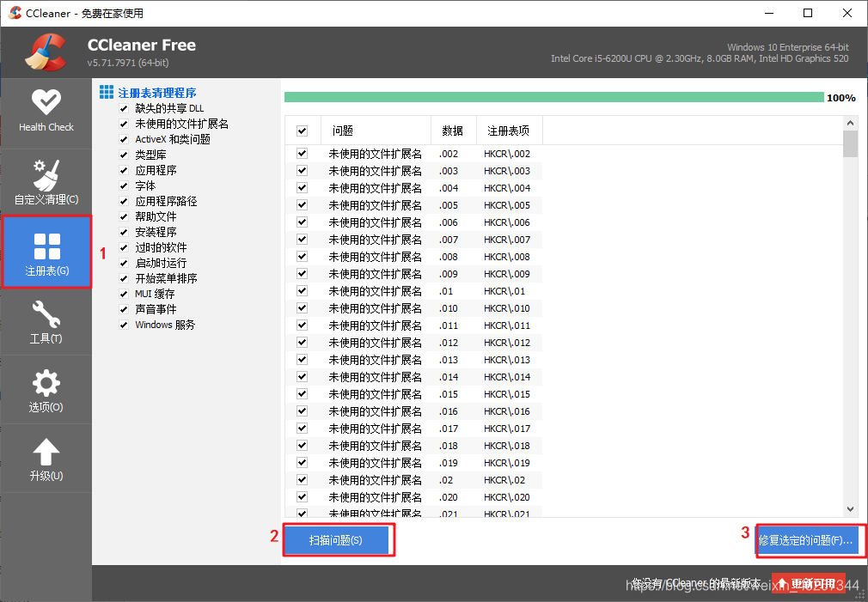Image resolution: width=868 pixels, height=602 pixels.
Task: Select the 注册表 grid icon
Action: 47,246
